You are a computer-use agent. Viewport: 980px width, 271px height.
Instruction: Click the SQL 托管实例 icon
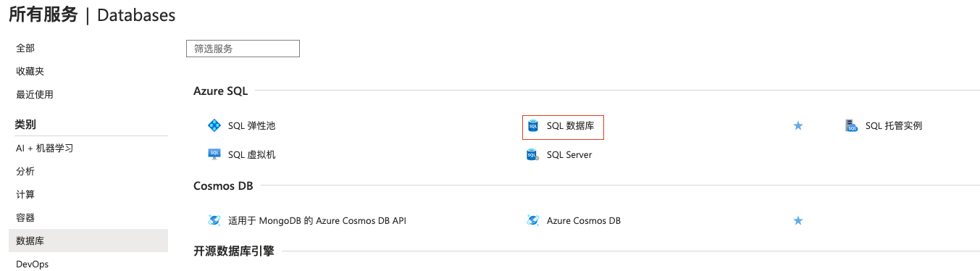click(x=851, y=125)
